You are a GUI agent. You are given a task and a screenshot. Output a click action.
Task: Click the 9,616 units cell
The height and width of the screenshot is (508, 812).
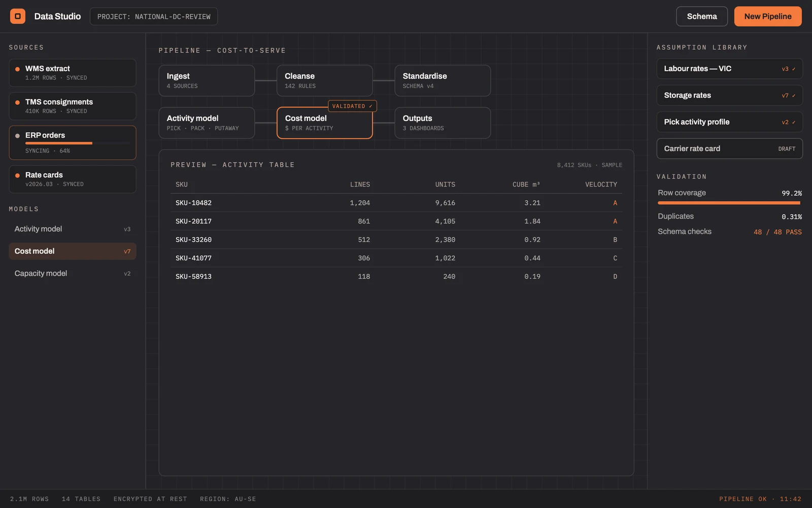[x=445, y=203]
